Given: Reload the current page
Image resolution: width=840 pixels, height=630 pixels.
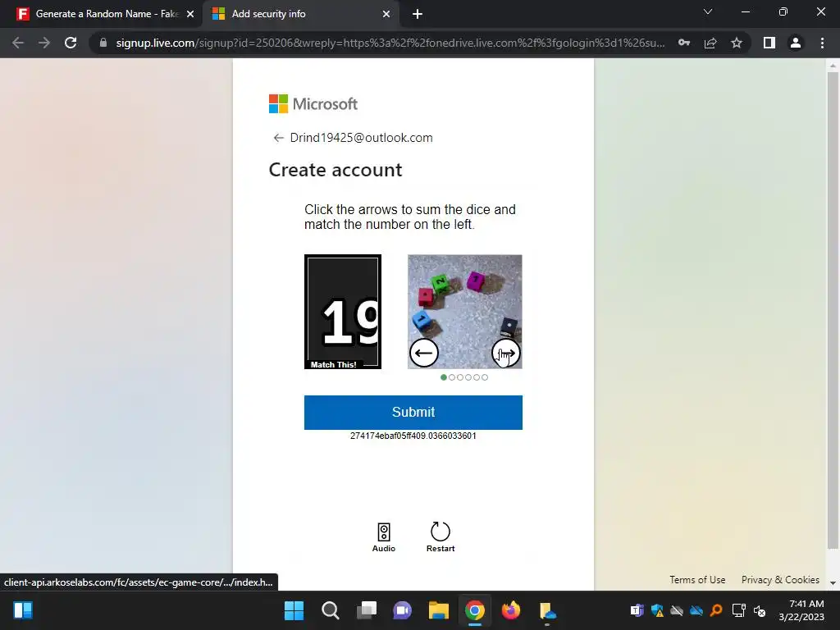Looking at the screenshot, I should (x=71, y=43).
